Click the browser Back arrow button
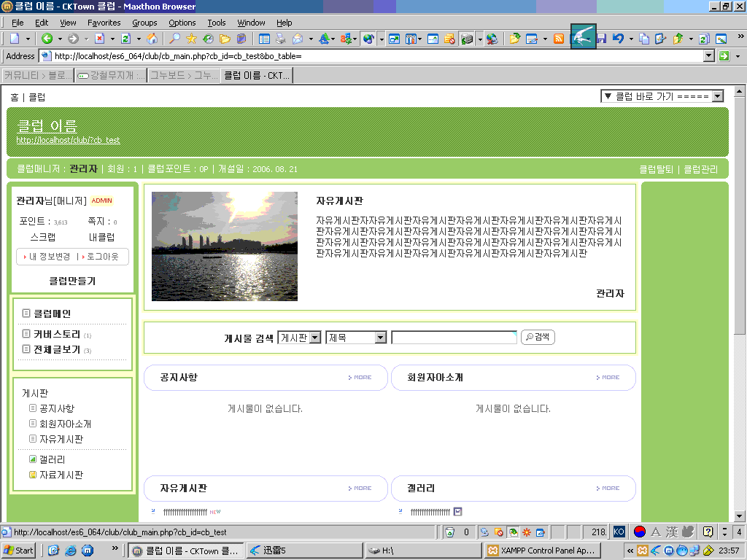747x560 pixels. click(47, 39)
